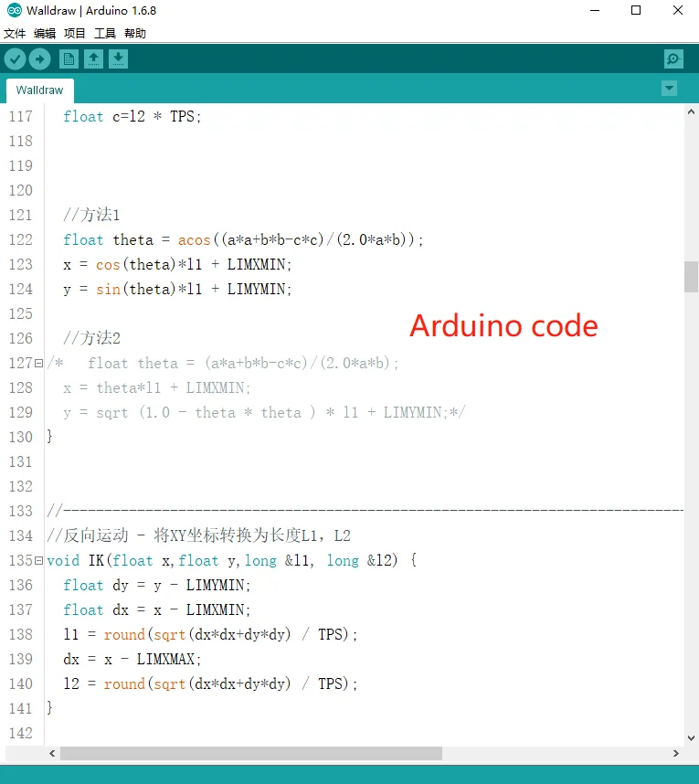
Task: Open the 项目 menu
Action: (x=75, y=34)
